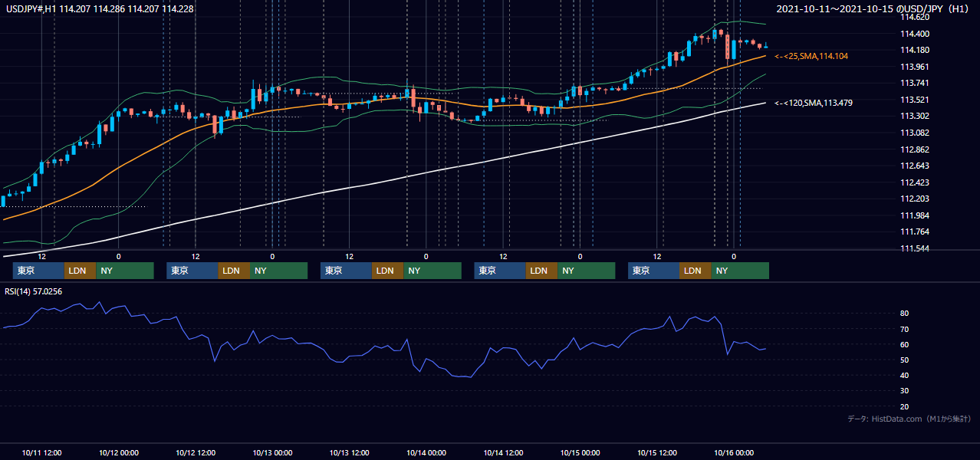Select the RSI 20 level label

tap(904, 406)
